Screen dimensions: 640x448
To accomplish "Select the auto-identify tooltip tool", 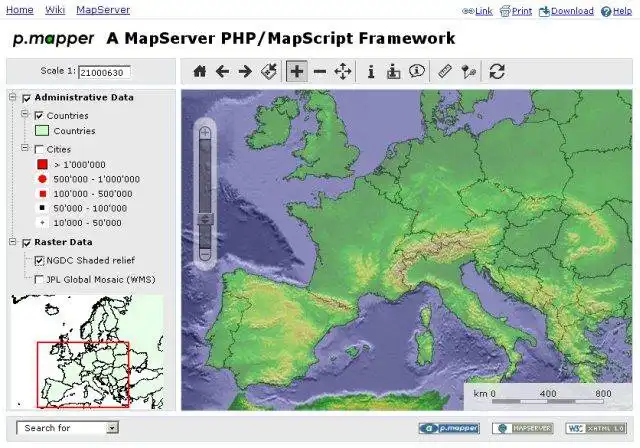I will [417, 71].
